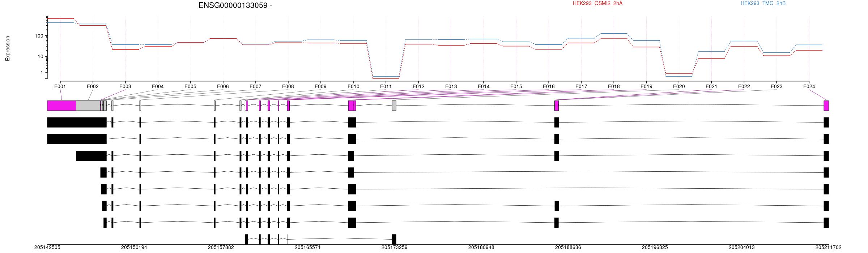Click genomic coordinate 205211702

coord(829,248)
